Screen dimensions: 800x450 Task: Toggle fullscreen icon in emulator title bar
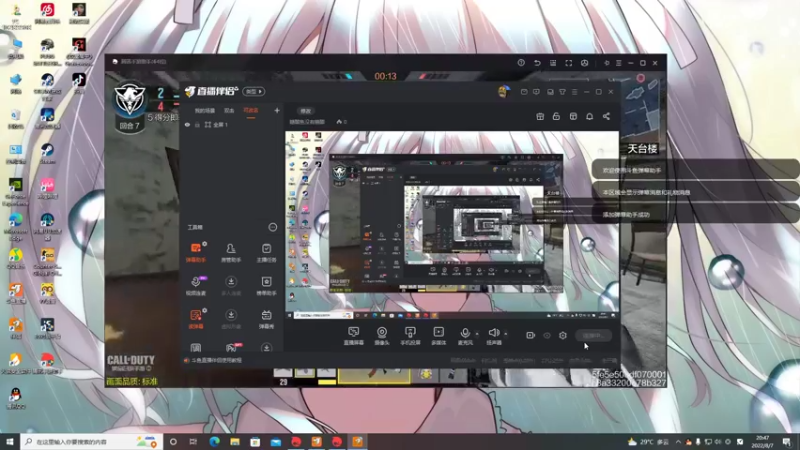point(568,63)
